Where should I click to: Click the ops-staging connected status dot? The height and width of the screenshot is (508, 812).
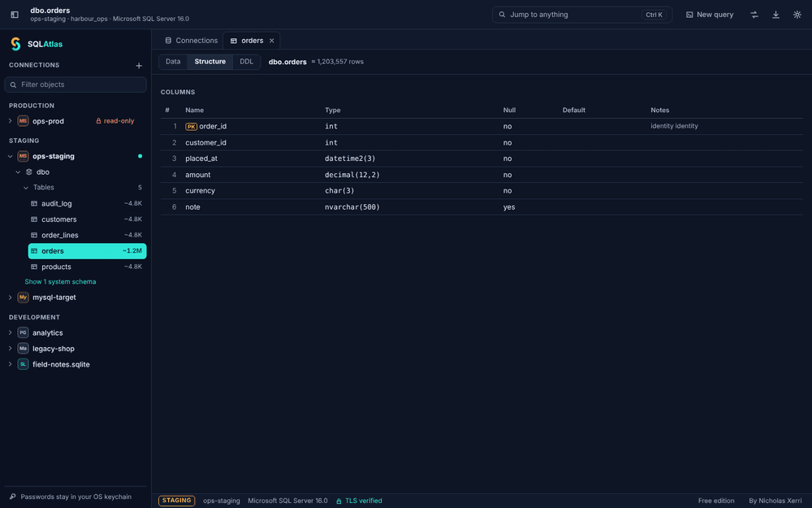(x=140, y=156)
